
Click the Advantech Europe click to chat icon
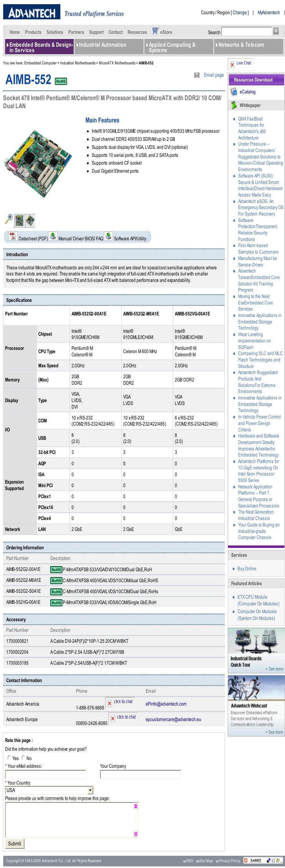[113, 719]
